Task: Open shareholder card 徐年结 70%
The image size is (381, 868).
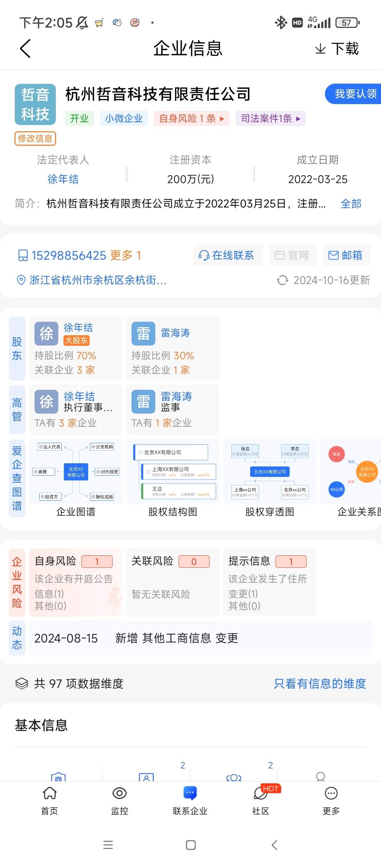Action: pyautogui.click(x=76, y=349)
